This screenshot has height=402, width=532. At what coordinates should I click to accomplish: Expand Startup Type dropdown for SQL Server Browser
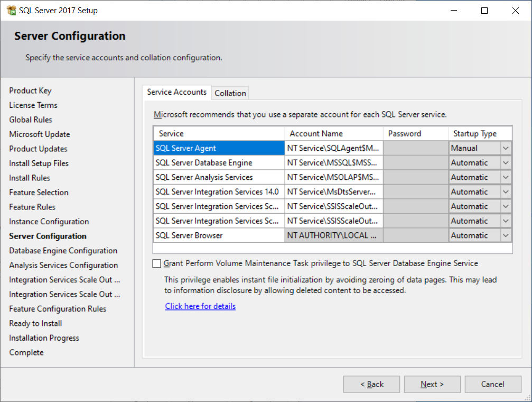506,235
